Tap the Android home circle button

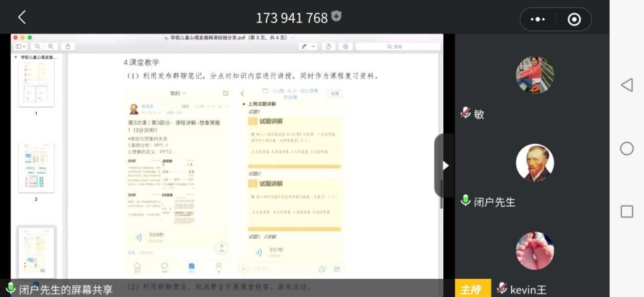[x=627, y=148]
